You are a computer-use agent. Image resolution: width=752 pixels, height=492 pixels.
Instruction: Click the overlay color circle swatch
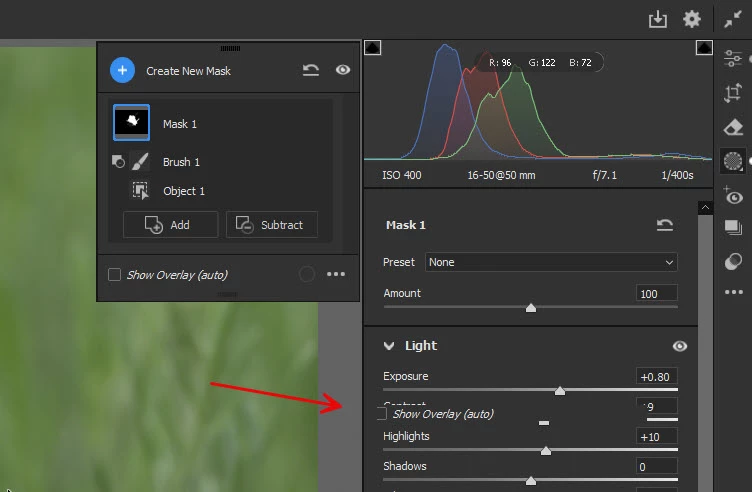(307, 274)
